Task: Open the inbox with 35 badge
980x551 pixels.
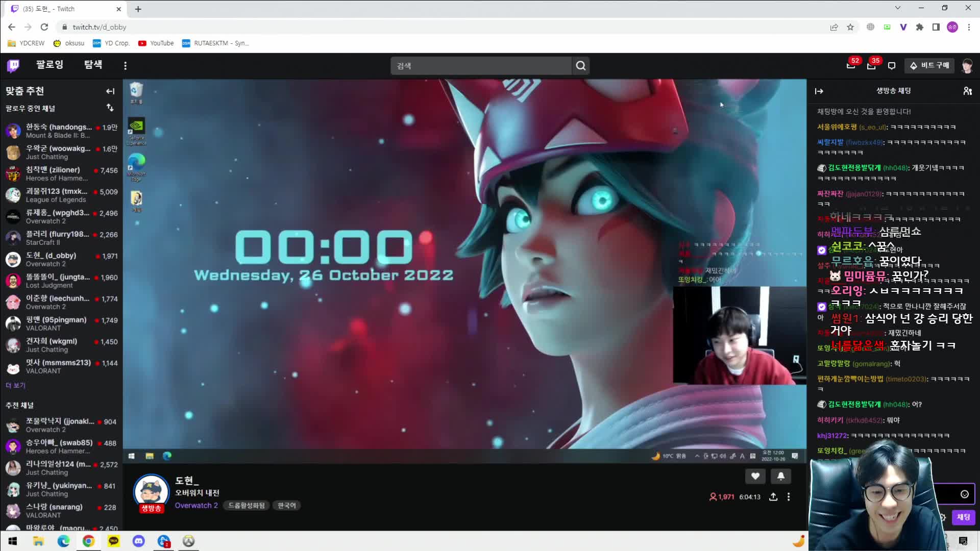Action: tap(872, 65)
